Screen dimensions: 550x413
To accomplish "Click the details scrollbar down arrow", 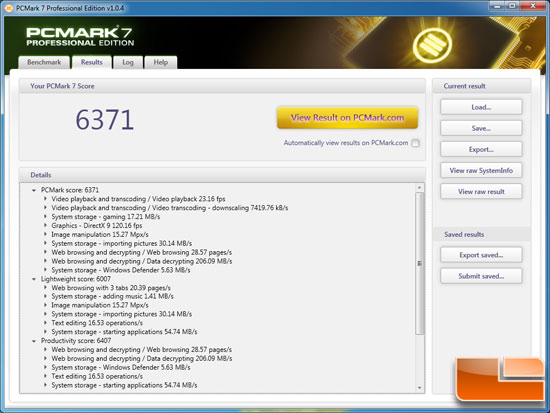I will click(x=419, y=388).
